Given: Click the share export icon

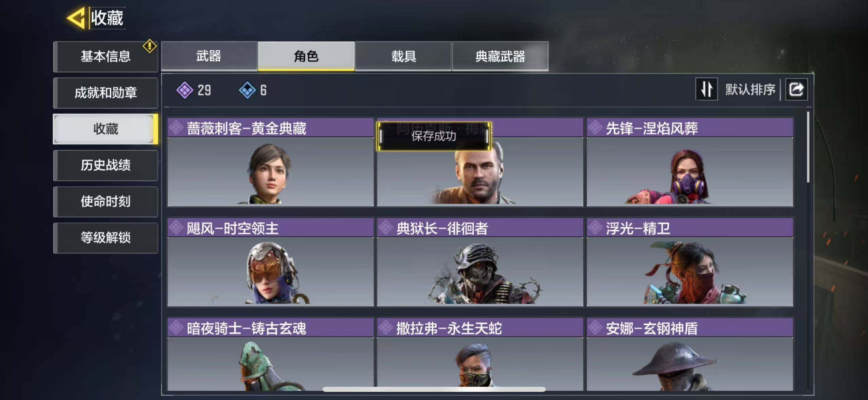Looking at the screenshot, I should [x=796, y=90].
